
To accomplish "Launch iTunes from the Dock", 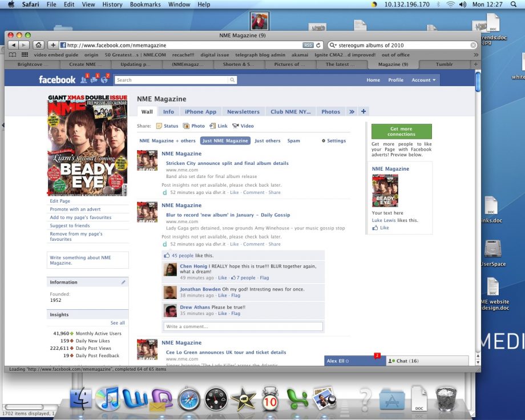I will (x=107, y=398).
